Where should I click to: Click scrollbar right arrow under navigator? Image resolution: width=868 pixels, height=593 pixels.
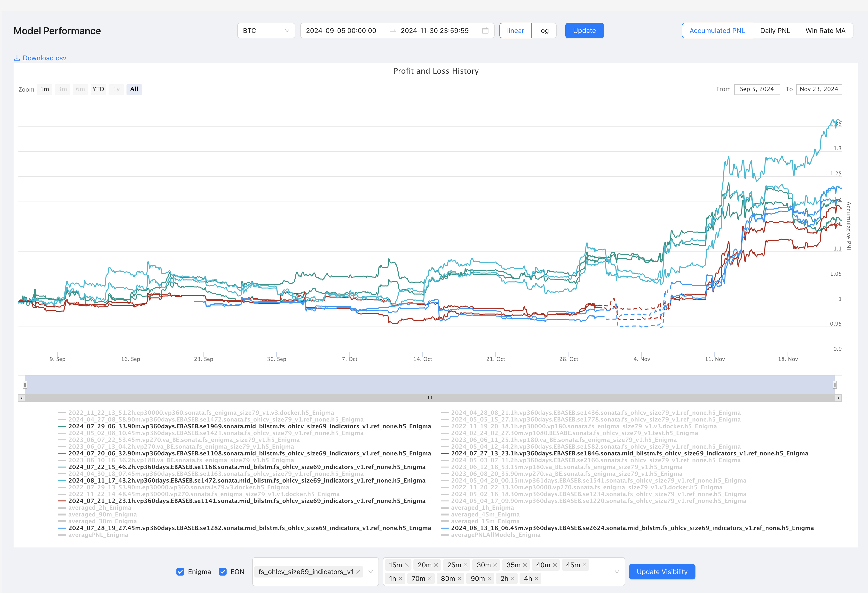(838, 398)
